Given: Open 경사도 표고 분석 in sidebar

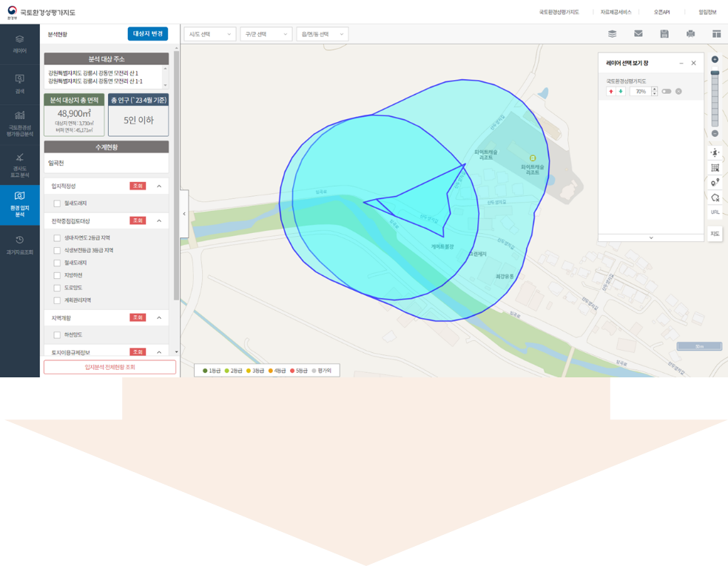Looking at the screenshot, I should tap(20, 161).
